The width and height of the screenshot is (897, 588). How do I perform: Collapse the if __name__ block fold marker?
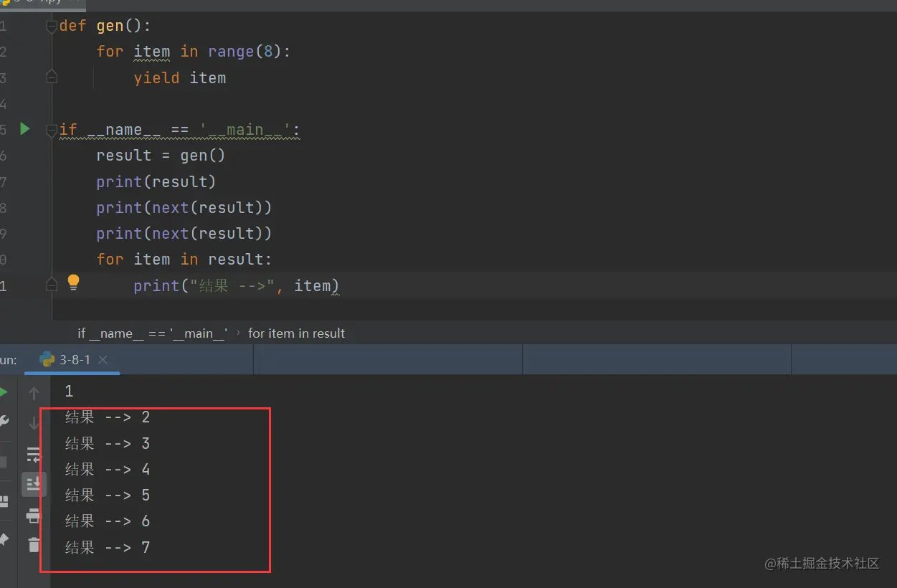pos(52,130)
